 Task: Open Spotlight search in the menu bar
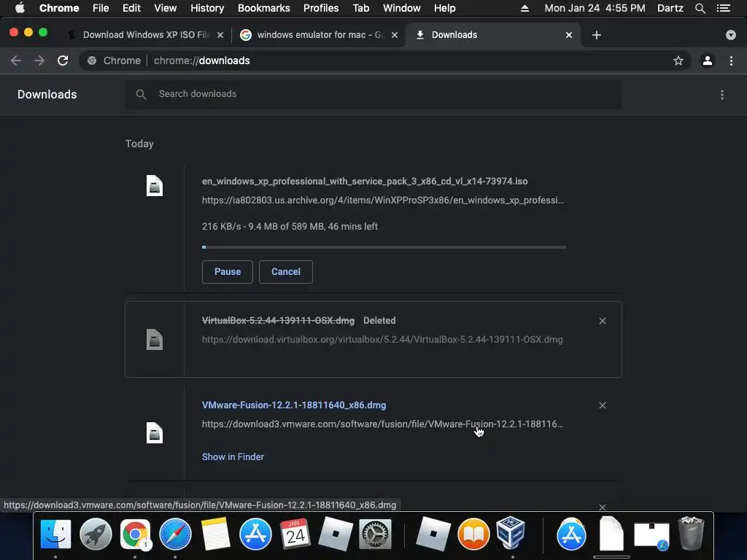tap(700, 8)
